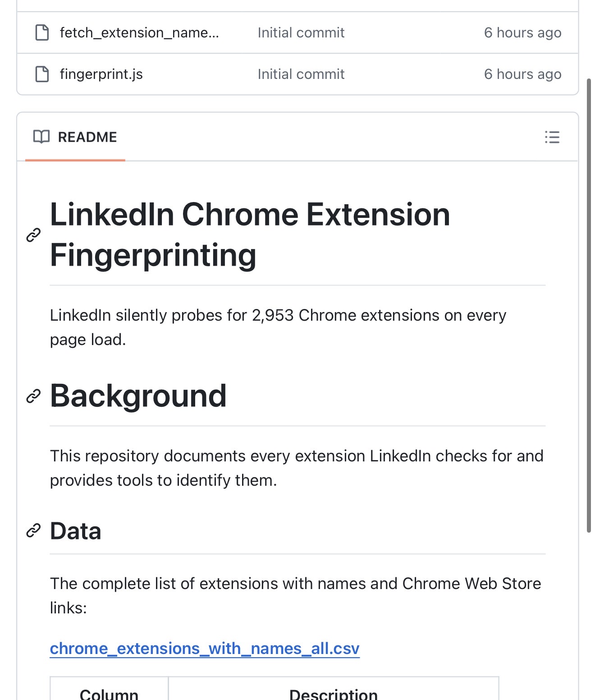This screenshot has height=700, width=595.
Task: Click the file icon beside fingerprint.js
Action: 42,74
